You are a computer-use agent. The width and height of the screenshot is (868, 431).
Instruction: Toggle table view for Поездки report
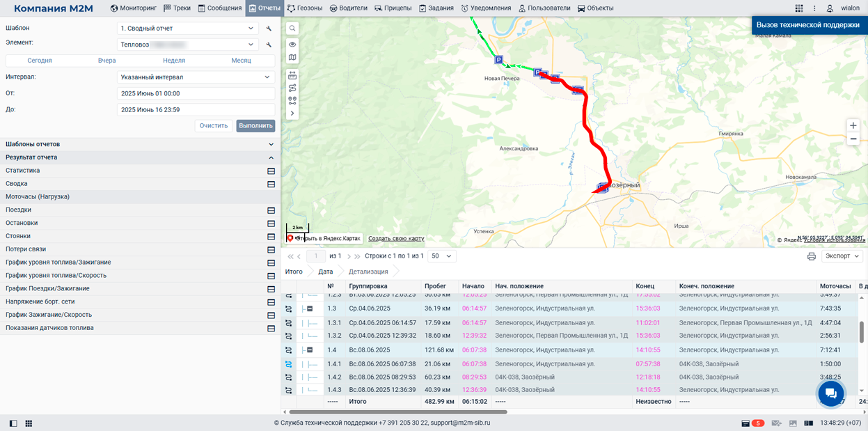(271, 210)
